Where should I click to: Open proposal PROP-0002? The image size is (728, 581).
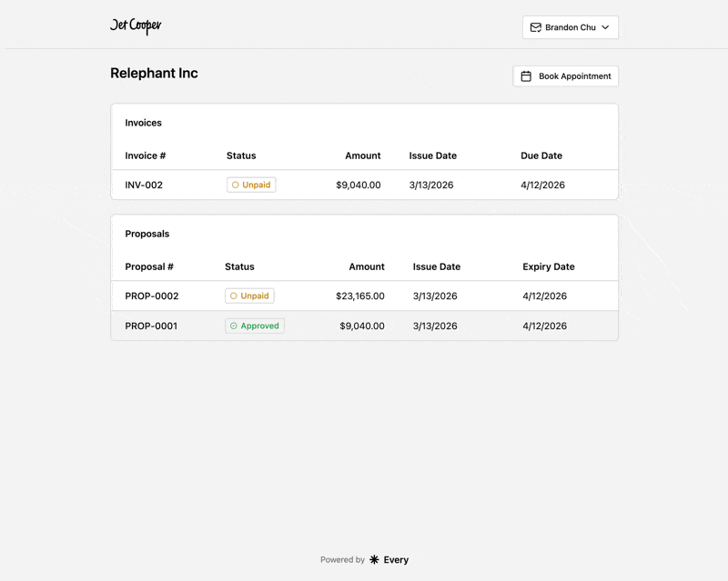[152, 296]
